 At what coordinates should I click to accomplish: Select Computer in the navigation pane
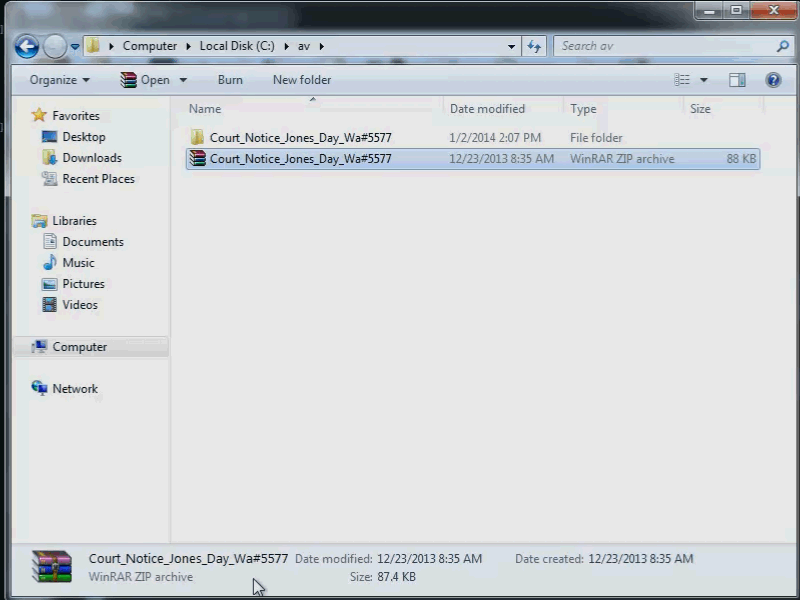[80, 347]
